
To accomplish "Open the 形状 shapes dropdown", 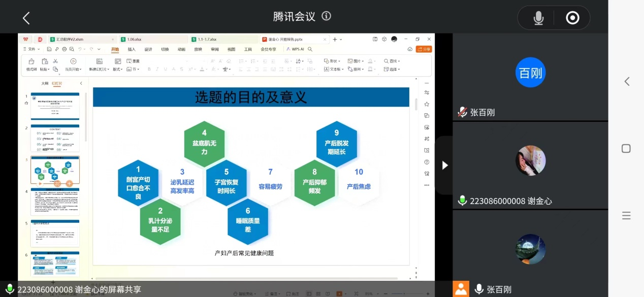I will 333,61.
